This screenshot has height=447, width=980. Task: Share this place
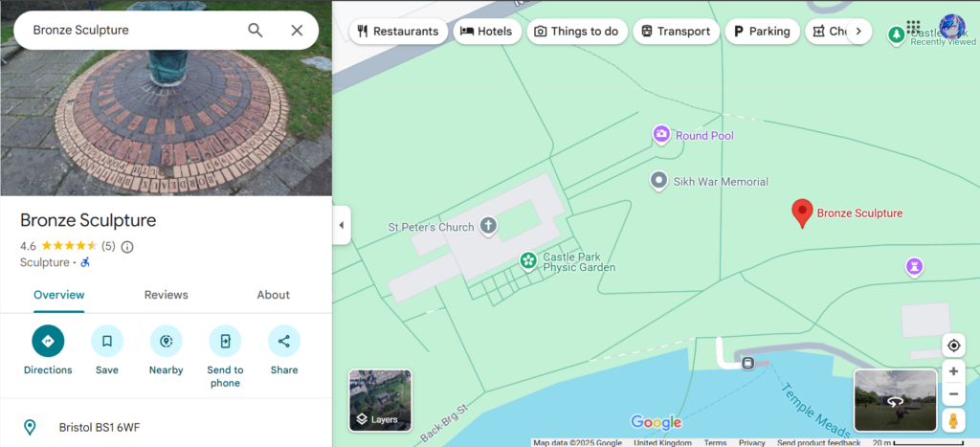pyautogui.click(x=283, y=350)
